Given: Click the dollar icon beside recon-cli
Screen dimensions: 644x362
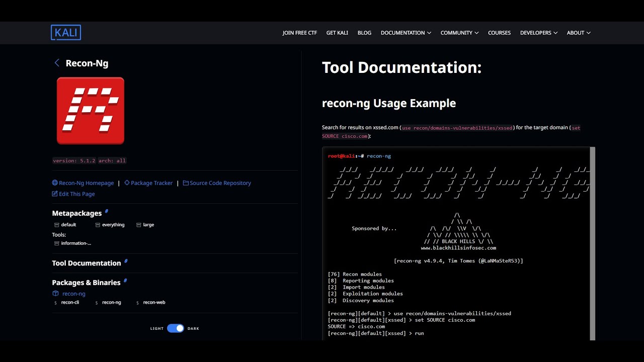Looking at the screenshot, I should [x=55, y=303].
